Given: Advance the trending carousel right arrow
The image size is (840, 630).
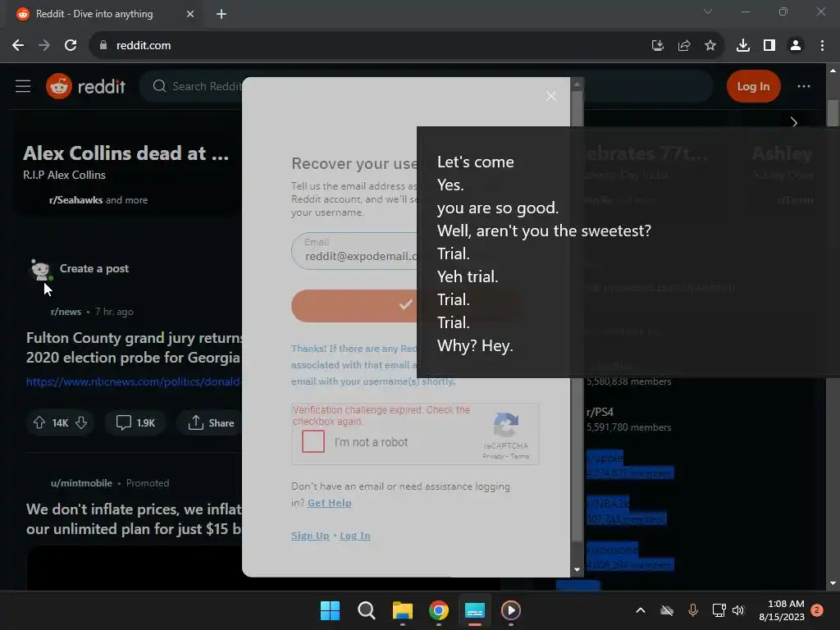Looking at the screenshot, I should click(x=794, y=122).
